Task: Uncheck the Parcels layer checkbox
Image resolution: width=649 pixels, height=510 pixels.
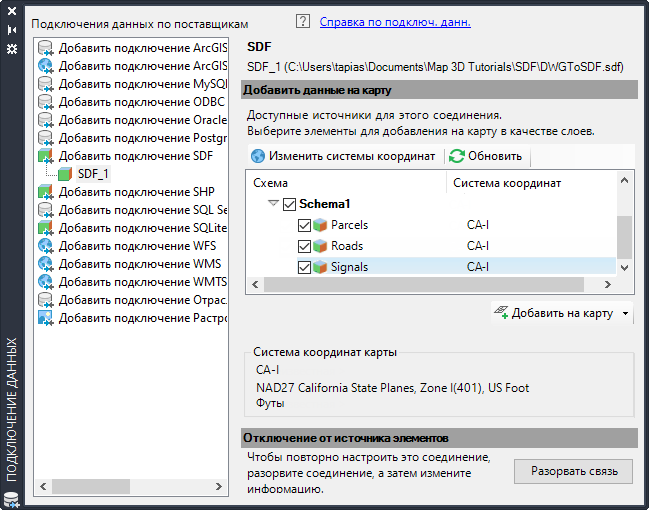Action: (x=305, y=225)
